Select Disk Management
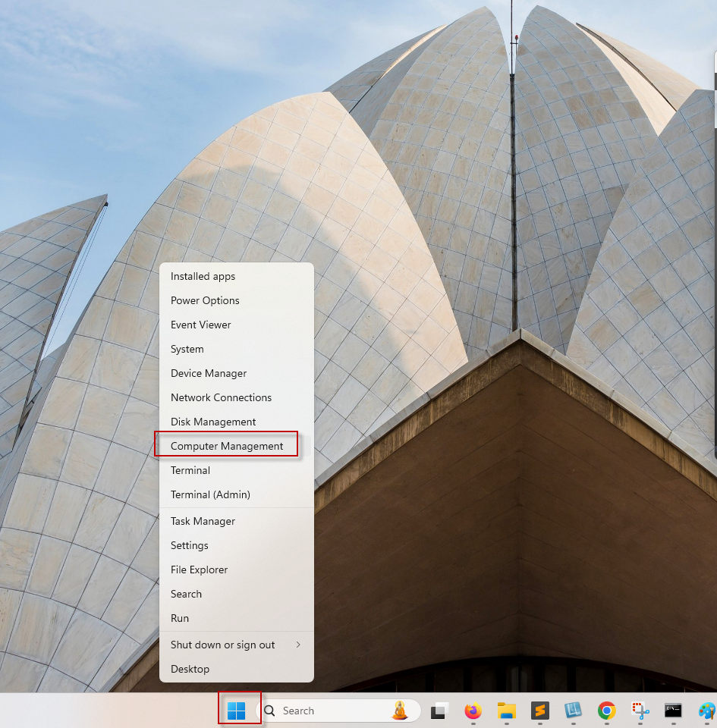The width and height of the screenshot is (717, 728). click(237, 422)
